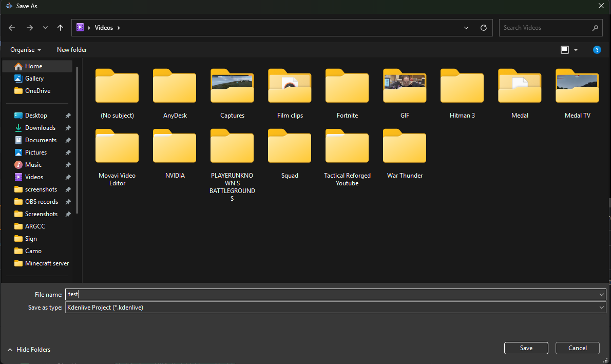Click the search magnifier icon
Viewport: 611px width, 364px height.
595,28
